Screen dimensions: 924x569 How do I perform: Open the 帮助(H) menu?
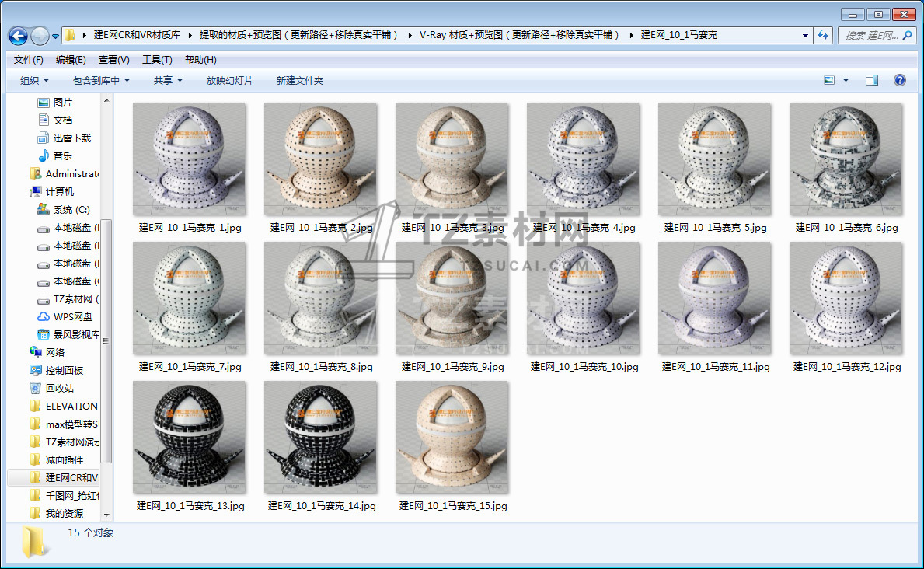[x=200, y=60]
